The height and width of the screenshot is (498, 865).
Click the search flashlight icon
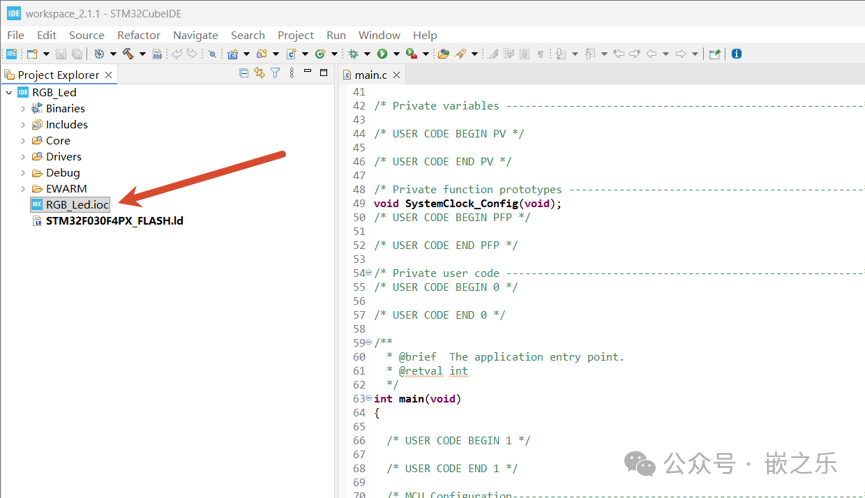coord(460,53)
